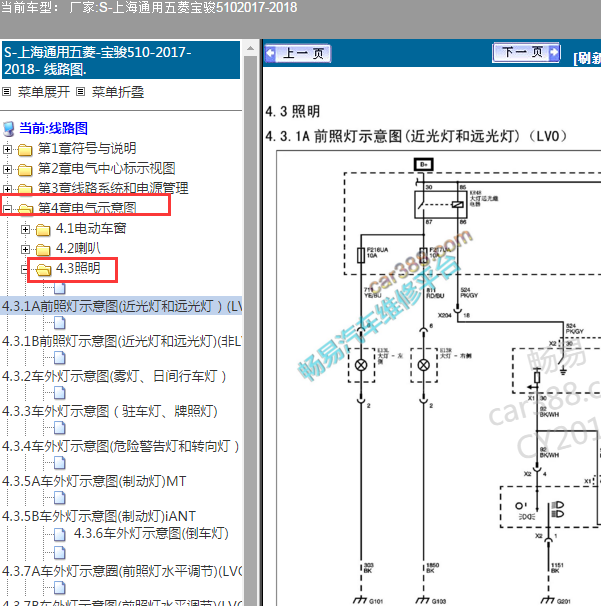Click the page icon above 4.3.1A前照灯示意图
The width and height of the screenshot is (601, 606).
[60, 288]
